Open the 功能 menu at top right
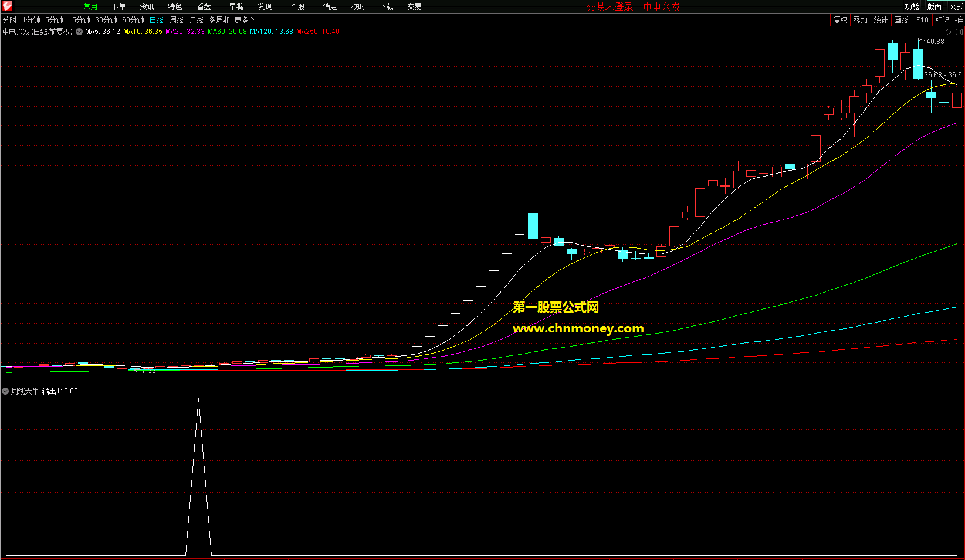The height and width of the screenshot is (560, 965). click(912, 6)
